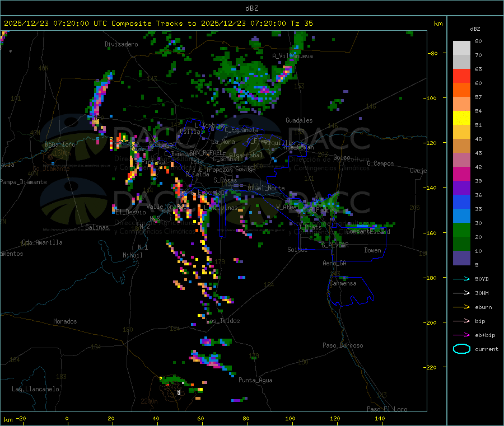Click the Cda_Amarilla label
504x426 pixels.
pos(42,242)
